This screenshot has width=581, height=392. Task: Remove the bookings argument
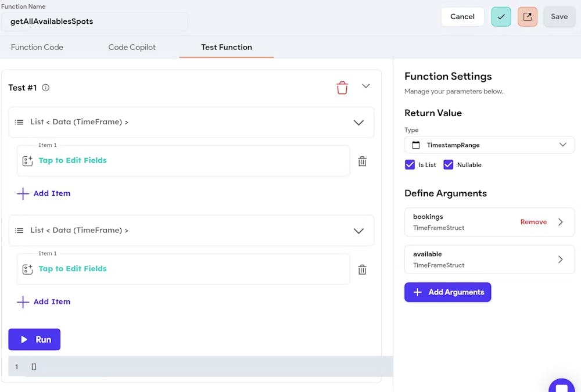(533, 222)
